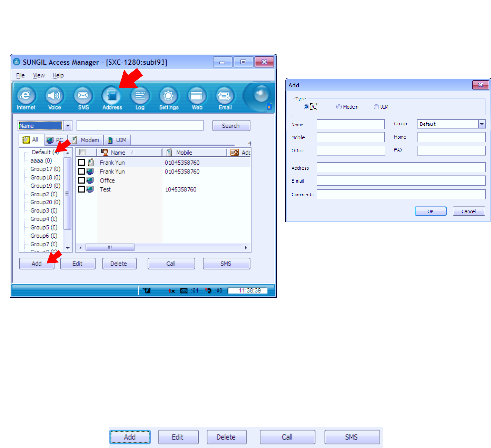This screenshot has height=448, width=491.
Task: Click the Mobile field in Add dialog
Action: click(351, 137)
